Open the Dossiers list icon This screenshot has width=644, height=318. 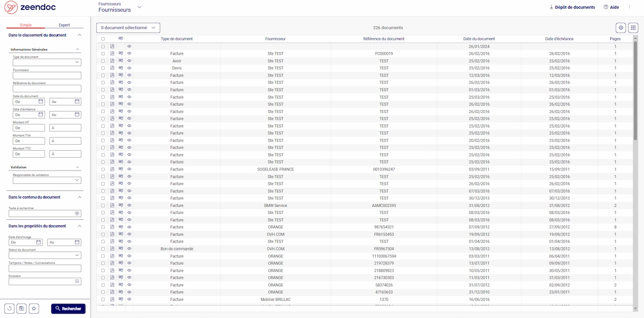click(77, 281)
